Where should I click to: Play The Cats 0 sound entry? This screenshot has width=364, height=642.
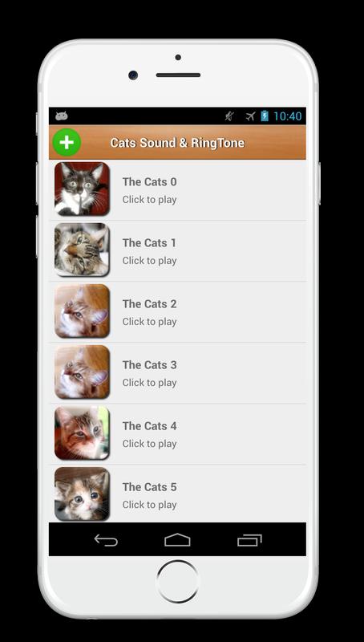(177, 190)
